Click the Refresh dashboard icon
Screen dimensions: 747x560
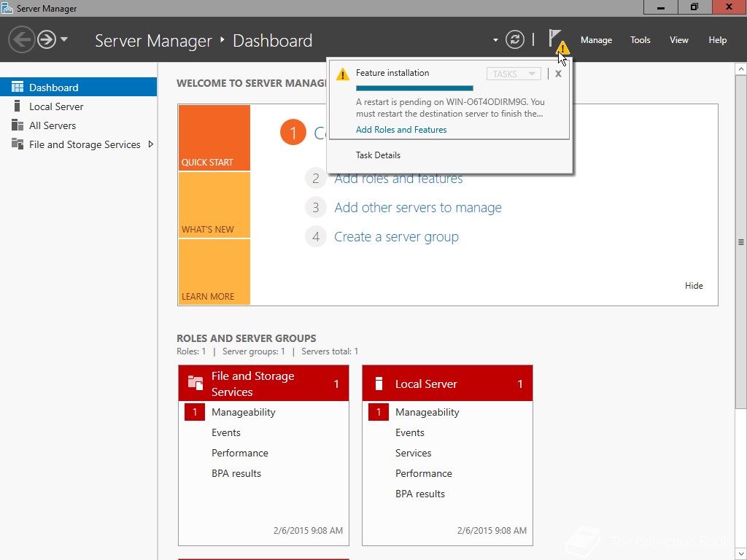[x=514, y=39]
